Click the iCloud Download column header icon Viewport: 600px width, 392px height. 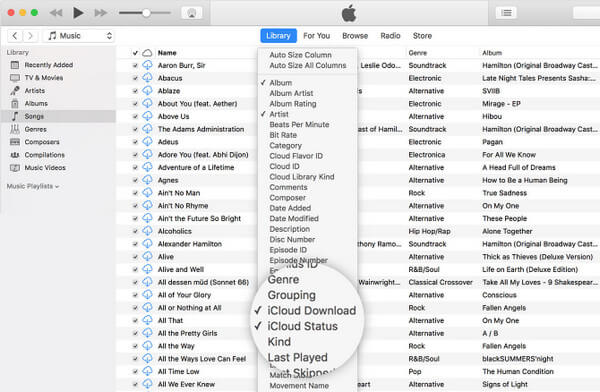[x=147, y=53]
